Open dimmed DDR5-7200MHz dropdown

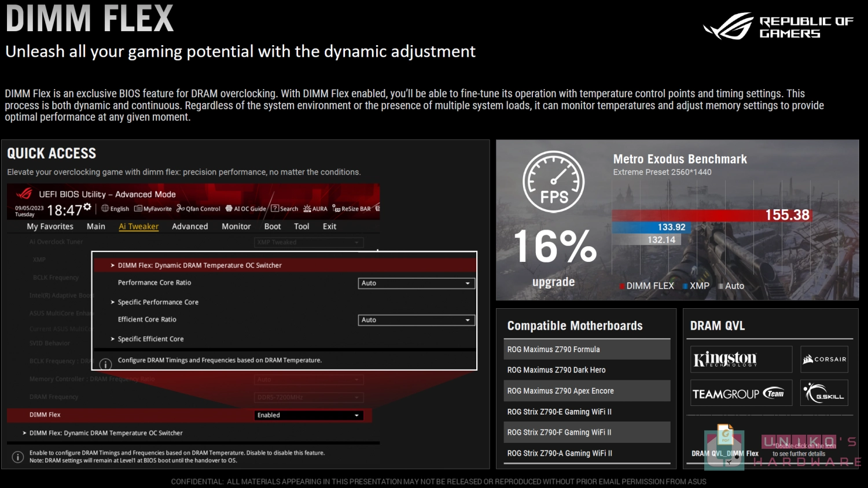tap(309, 397)
